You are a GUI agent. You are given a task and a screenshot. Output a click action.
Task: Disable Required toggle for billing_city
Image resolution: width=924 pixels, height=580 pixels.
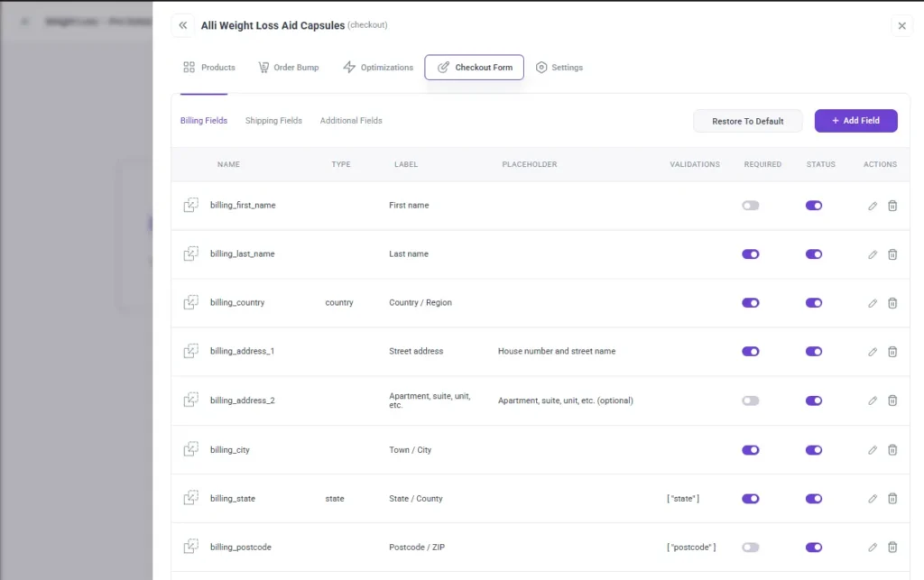tap(750, 450)
